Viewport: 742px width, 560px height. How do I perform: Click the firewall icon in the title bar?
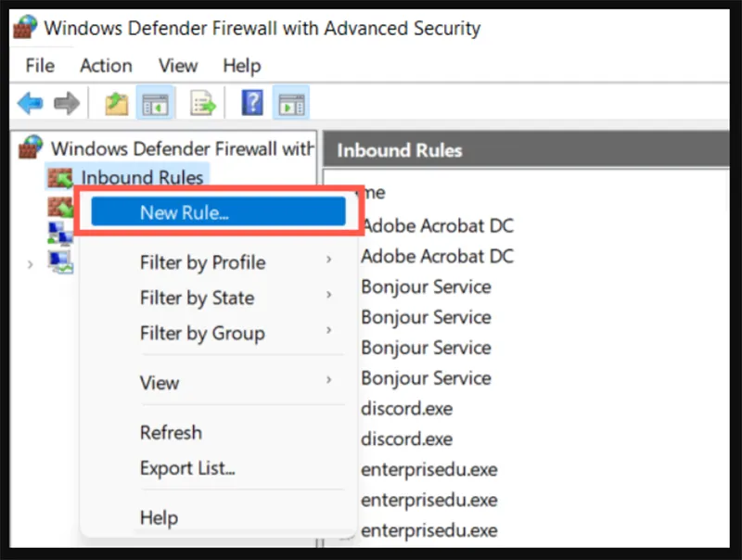(x=23, y=27)
